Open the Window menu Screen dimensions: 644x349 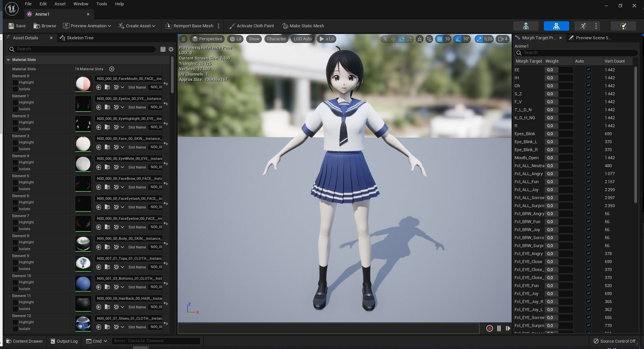pyautogui.click(x=80, y=4)
